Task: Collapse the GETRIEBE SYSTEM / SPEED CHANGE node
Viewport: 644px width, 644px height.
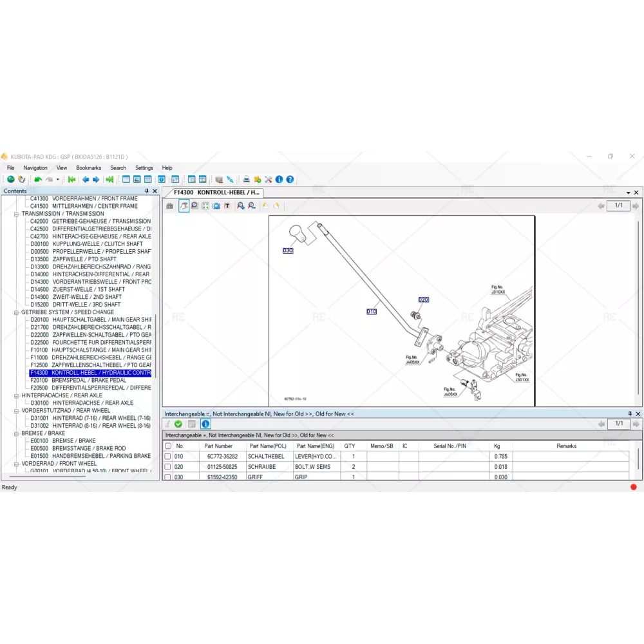Action: [x=17, y=312]
